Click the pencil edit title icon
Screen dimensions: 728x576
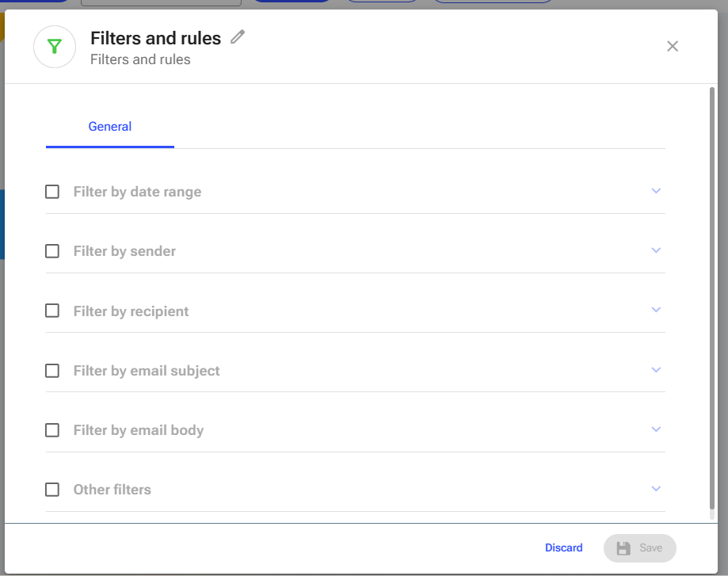[x=238, y=36]
